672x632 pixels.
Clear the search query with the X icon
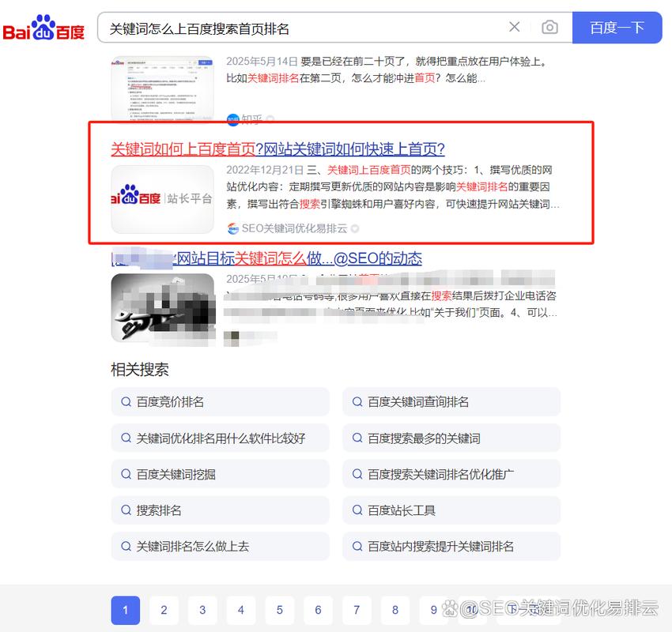pyautogui.click(x=515, y=27)
